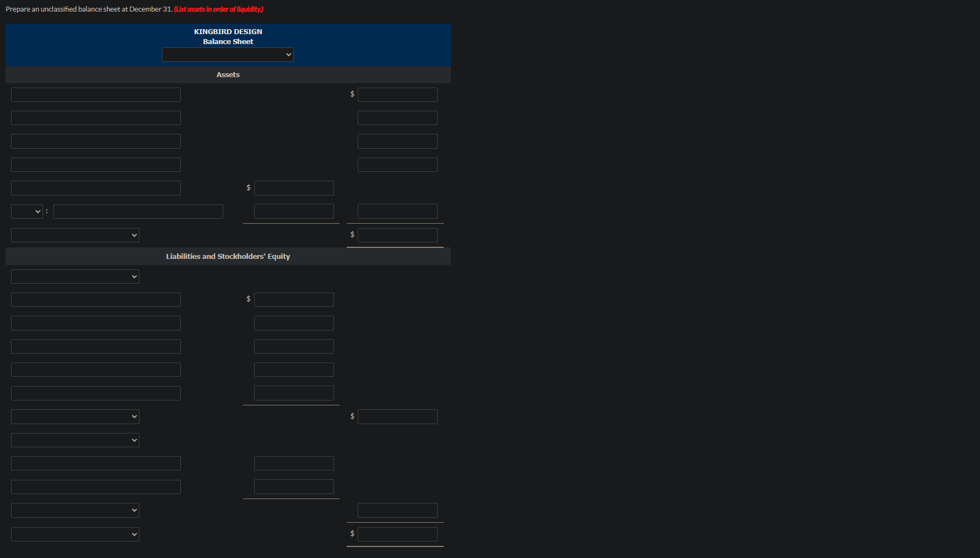Open the dropdown heading the two equity rows
Viewport: 980px width, 558px height.
click(75, 440)
